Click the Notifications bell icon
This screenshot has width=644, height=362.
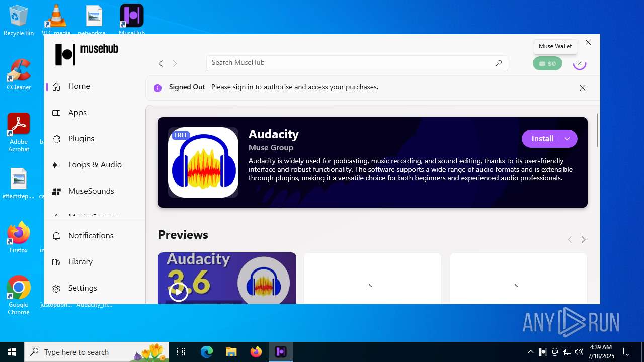pos(56,236)
